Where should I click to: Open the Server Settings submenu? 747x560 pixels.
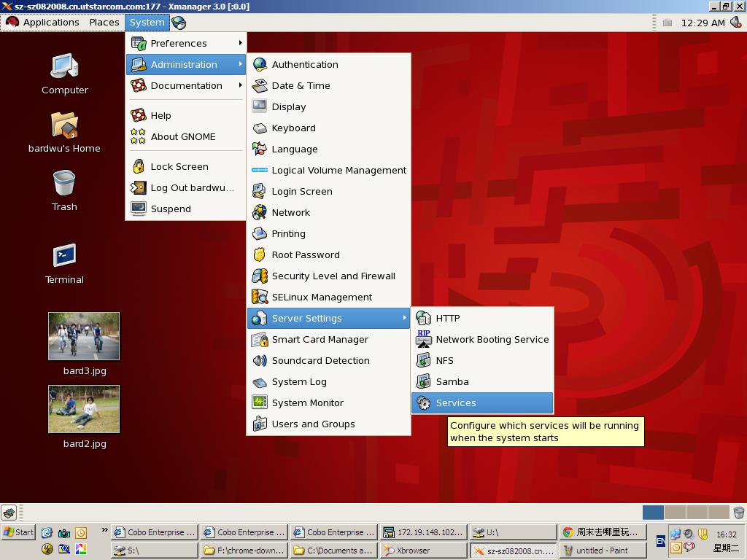pyautogui.click(x=306, y=318)
